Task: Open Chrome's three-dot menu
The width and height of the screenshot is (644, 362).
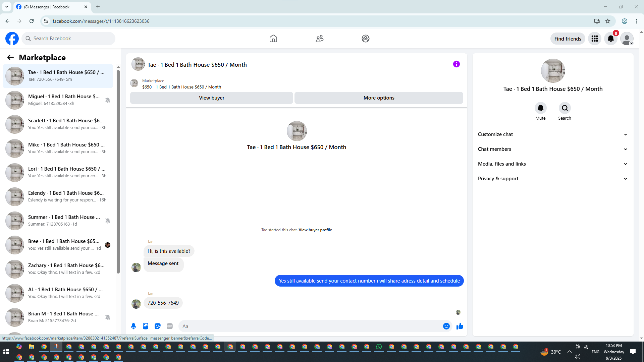Action: coord(637,21)
